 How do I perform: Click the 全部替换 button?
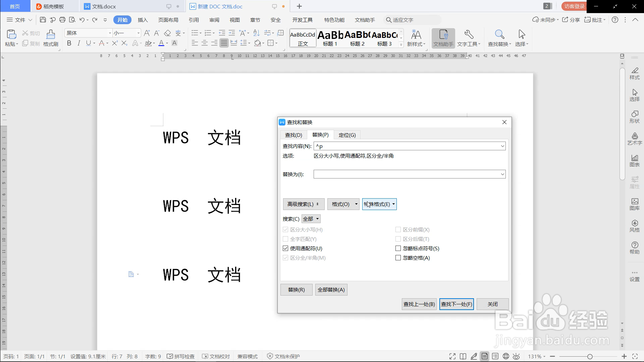(331, 290)
